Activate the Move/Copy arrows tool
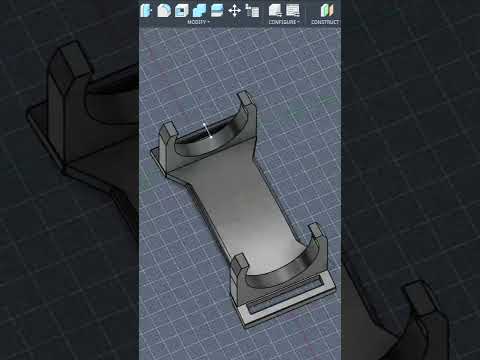Screen dimensions: 480x360 coord(235,11)
